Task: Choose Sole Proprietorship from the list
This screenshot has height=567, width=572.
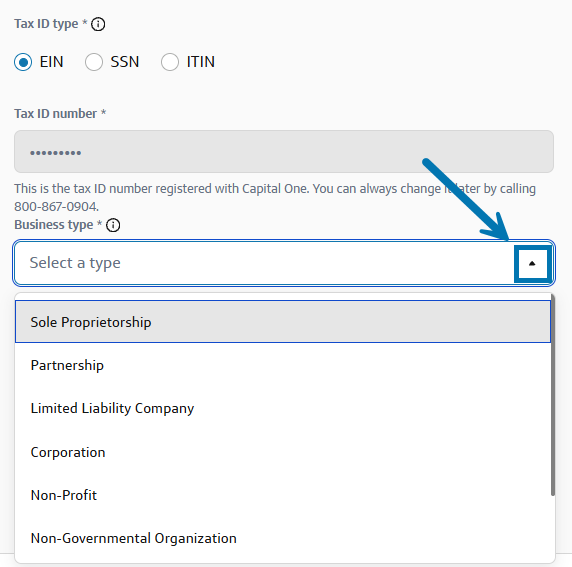Action: 283,322
